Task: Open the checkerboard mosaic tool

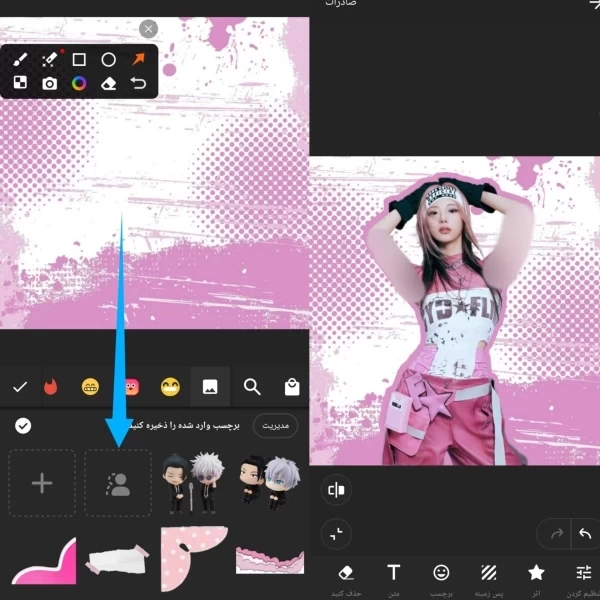Action: coord(20,82)
